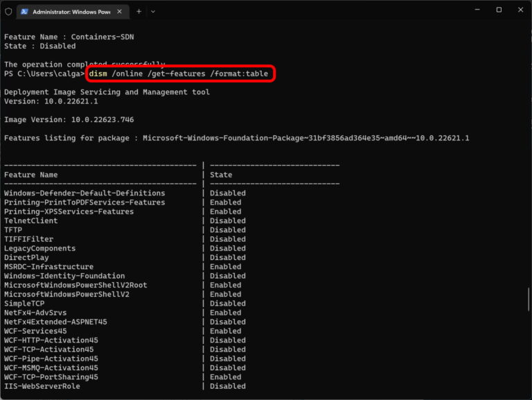Image resolution: width=532 pixels, height=400 pixels.
Task: Click the TelnetClient feature row
Action: click(31, 221)
